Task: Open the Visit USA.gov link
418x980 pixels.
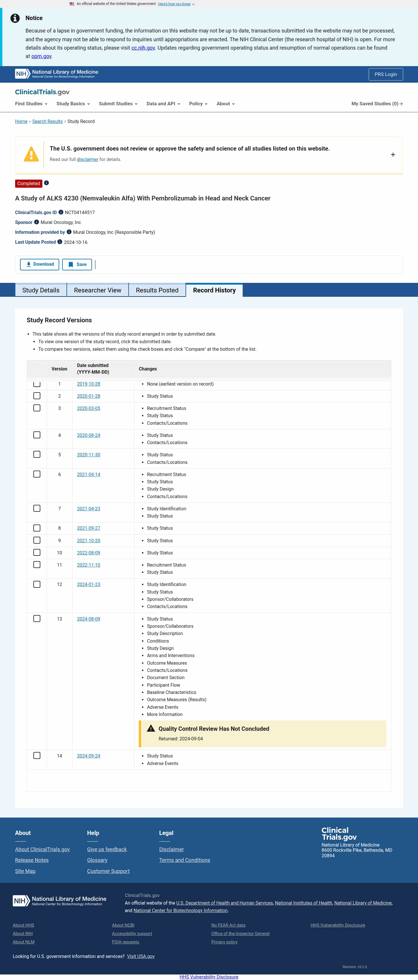Action: [141, 957]
